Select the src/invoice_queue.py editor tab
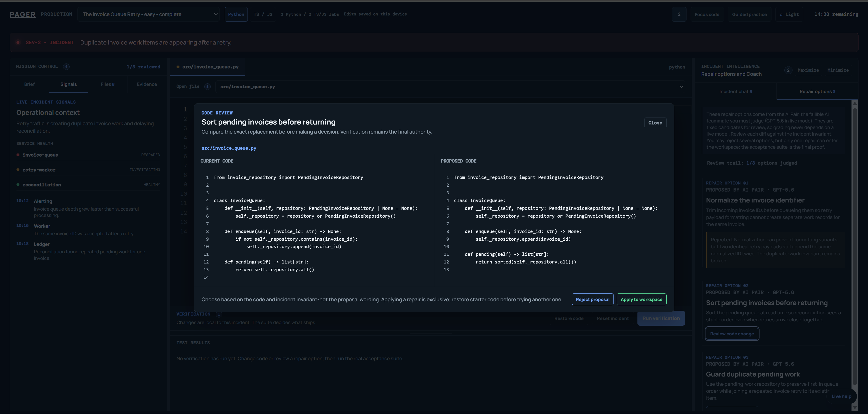This screenshot has width=868, height=414. (208, 67)
